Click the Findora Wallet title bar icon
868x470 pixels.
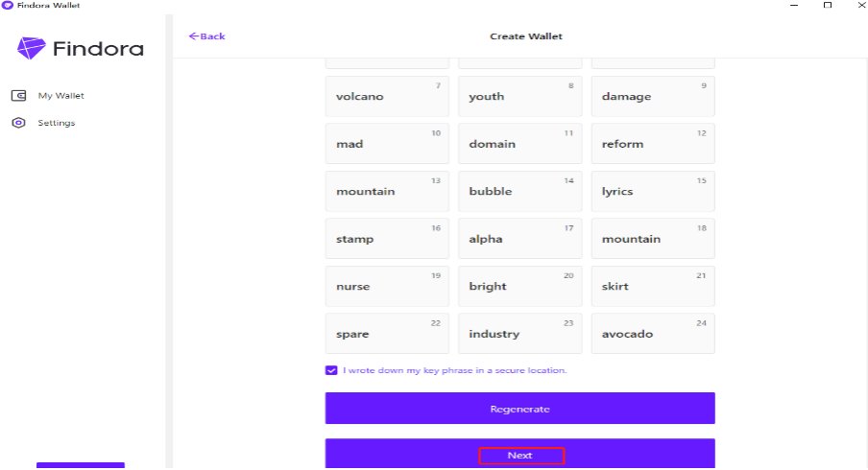(x=7, y=5)
